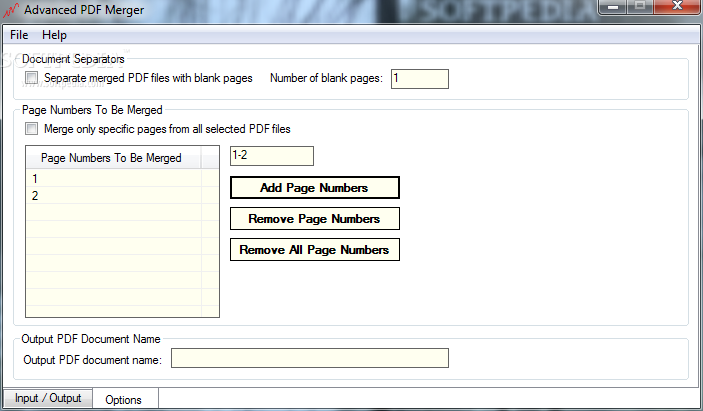Toggle merge only specific pages checkbox
The image size is (703, 411).
point(31,129)
